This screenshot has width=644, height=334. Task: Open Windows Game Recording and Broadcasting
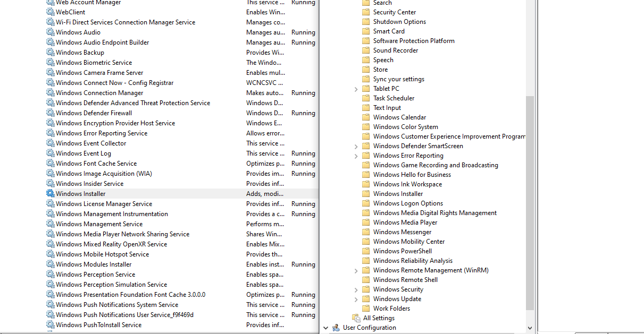(x=436, y=165)
